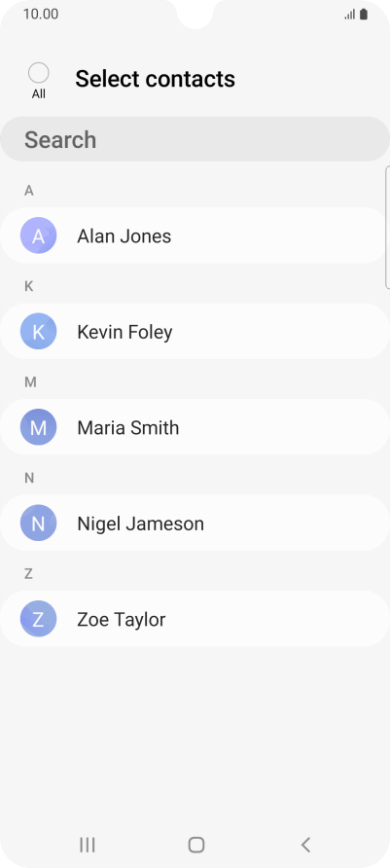Select contact Maria Smith
390x868 pixels.
tap(195, 427)
